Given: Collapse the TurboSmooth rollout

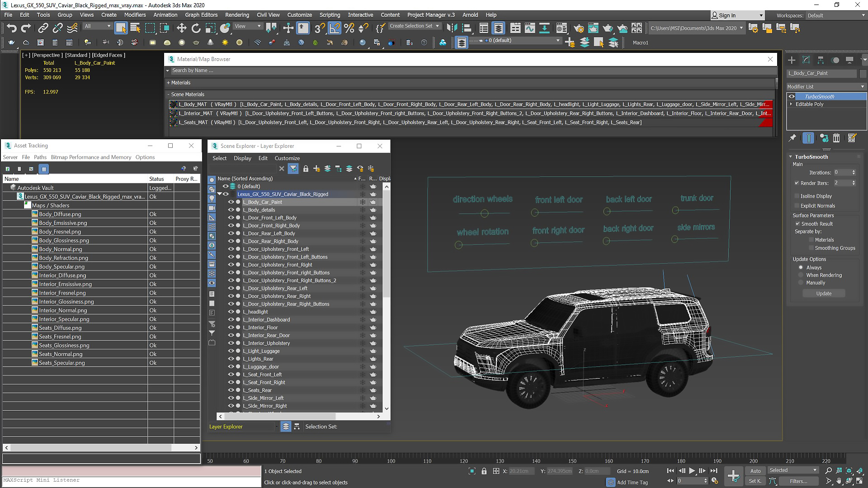Looking at the screenshot, I should tap(791, 157).
